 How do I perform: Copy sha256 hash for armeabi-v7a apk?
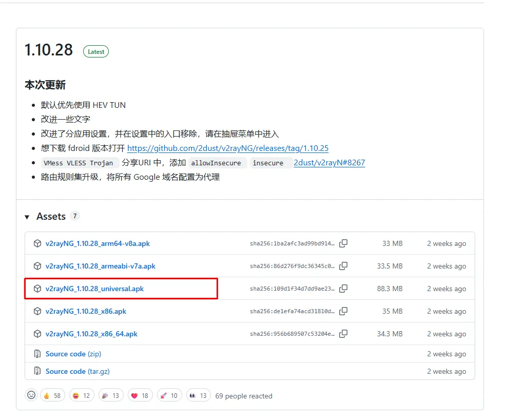(x=343, y=266)
